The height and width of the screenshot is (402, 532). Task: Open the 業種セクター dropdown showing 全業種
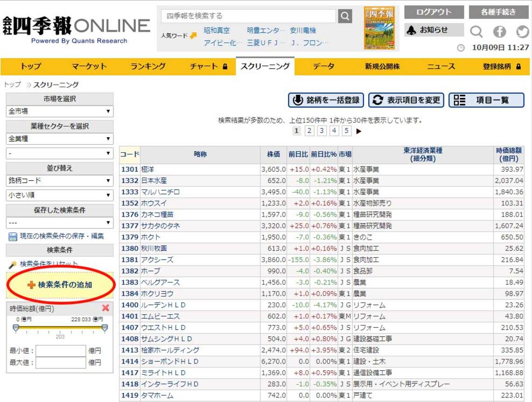pyautogui.click(x=60, y=139)
